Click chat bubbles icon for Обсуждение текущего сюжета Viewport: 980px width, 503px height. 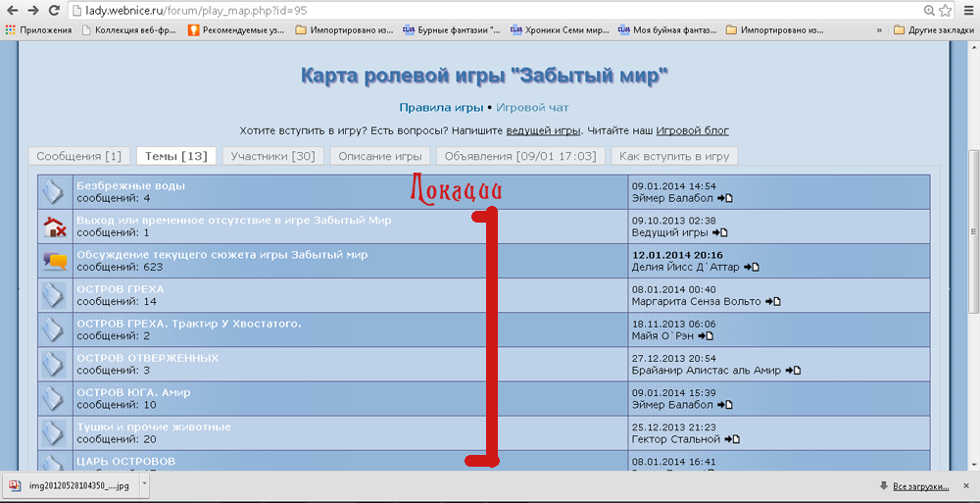click(55, 261)
